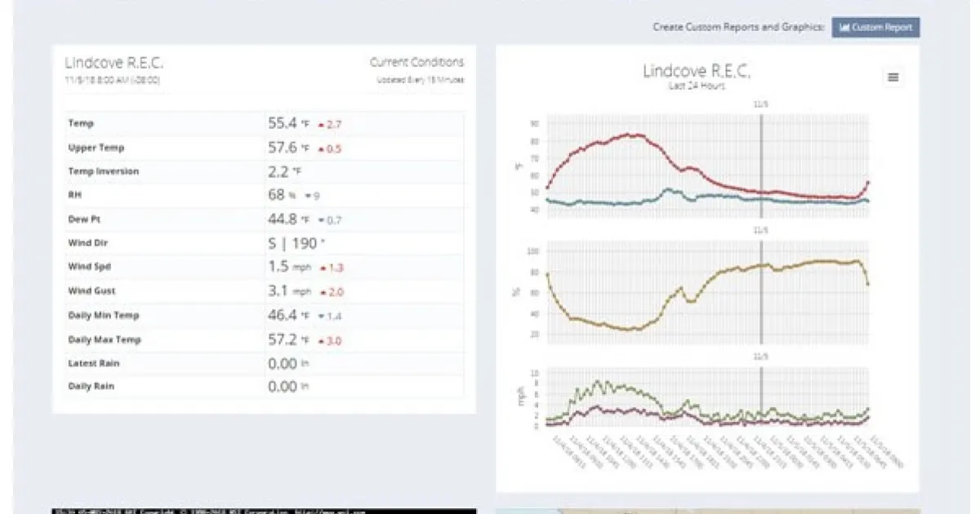Select the Temp Inversion row label
The height and width of the screenshot is (514, 980).
(x=103, y=172)
